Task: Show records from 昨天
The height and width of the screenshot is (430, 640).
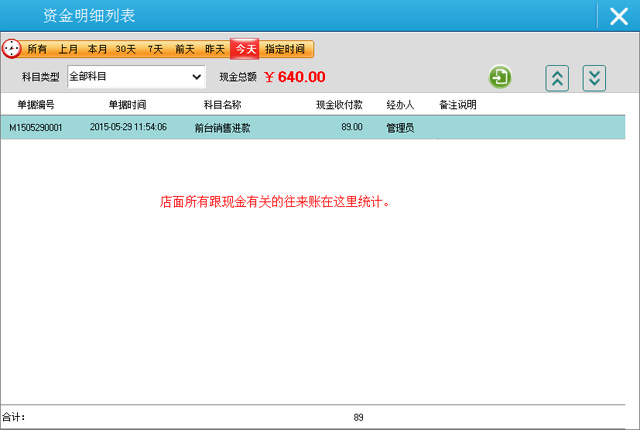Action: pos(215,49)
